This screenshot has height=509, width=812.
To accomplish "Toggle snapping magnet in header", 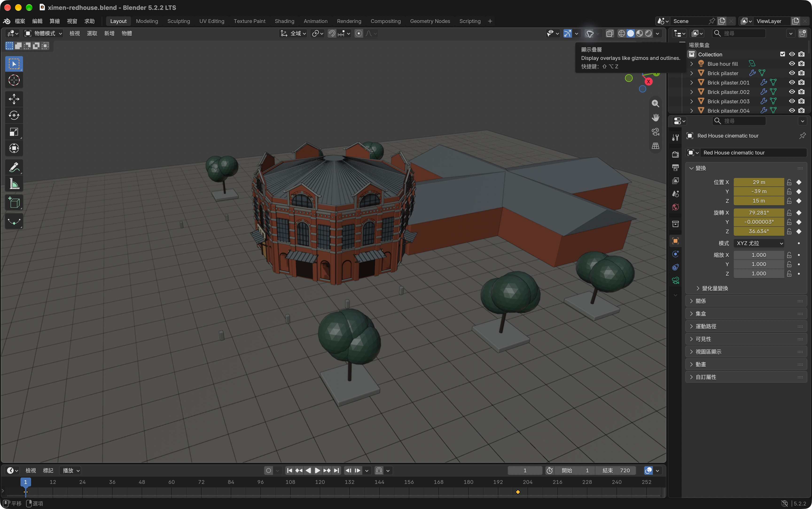I will click(332, 33).
